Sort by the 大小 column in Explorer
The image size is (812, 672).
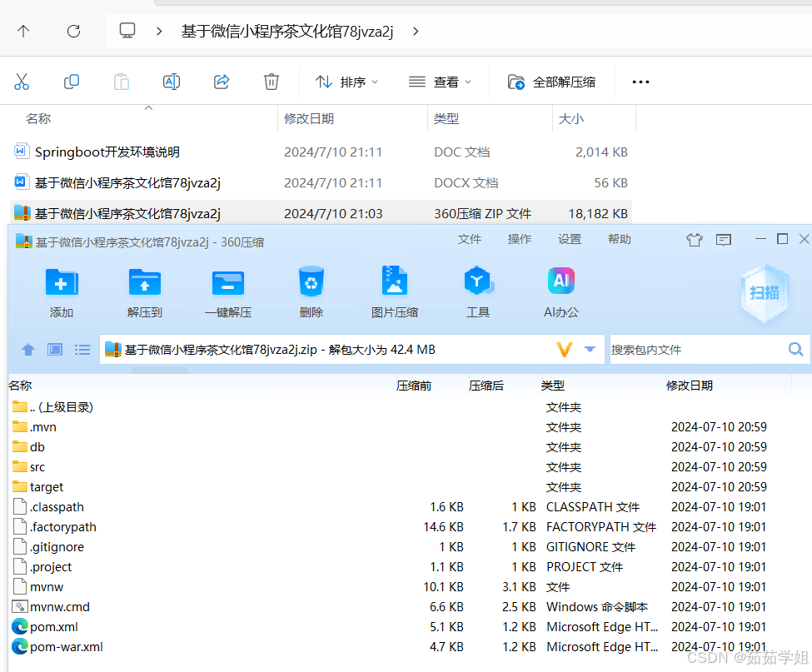click(570, 118)
